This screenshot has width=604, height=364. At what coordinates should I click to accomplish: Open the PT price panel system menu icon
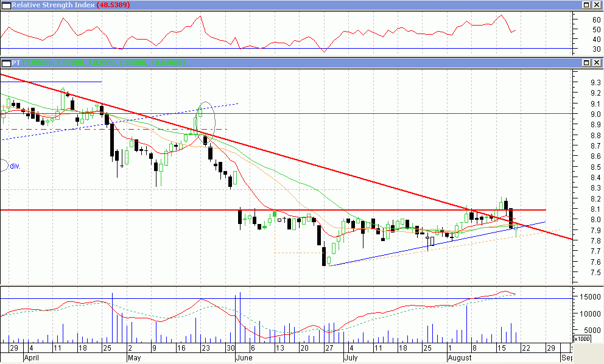click(6, 63)
